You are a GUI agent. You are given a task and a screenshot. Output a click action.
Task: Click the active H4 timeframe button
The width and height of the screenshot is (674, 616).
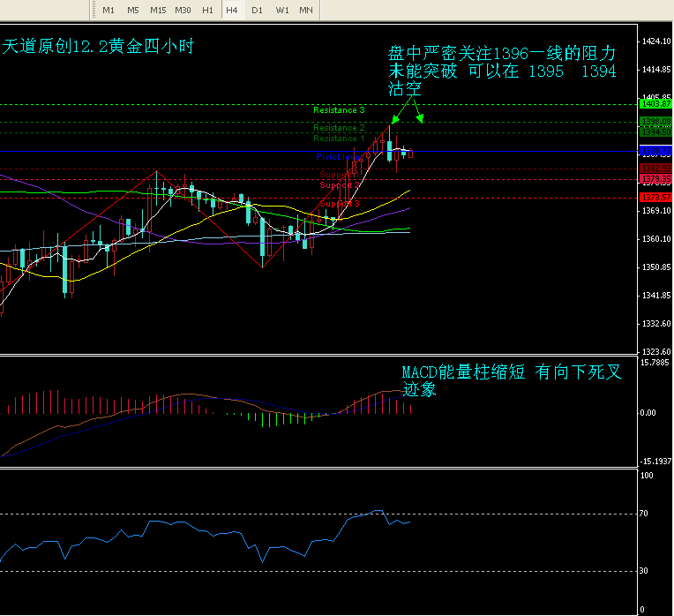(x=232, y=10)
